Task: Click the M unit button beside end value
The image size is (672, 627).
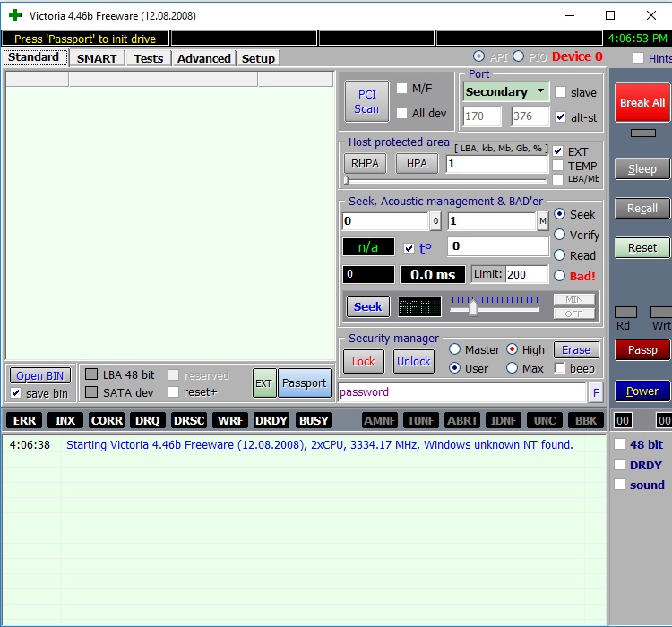Action: tap(543, 221)
